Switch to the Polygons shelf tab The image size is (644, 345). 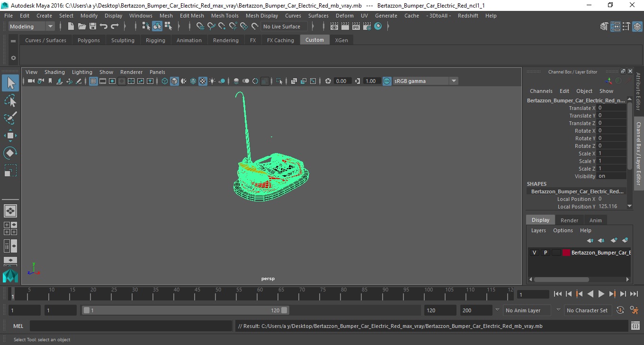coord(89,40)
